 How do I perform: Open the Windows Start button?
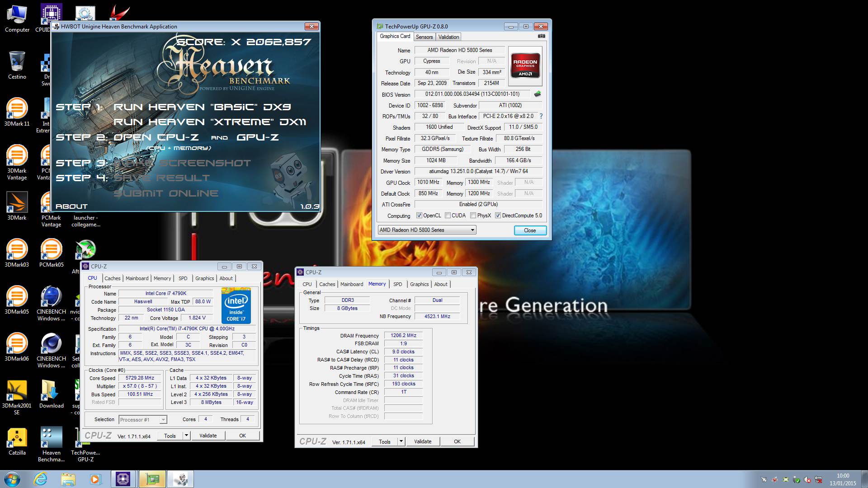[x=12, y=479]
